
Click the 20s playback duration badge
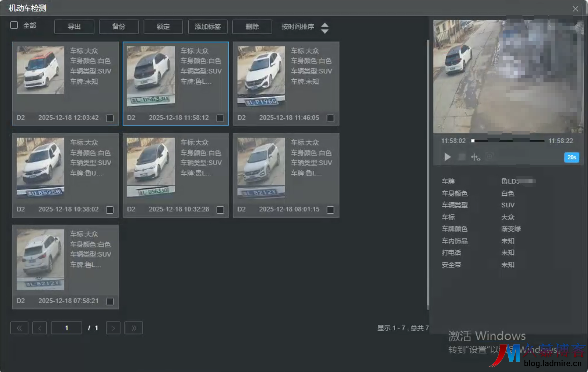click(x=571, y=157)
